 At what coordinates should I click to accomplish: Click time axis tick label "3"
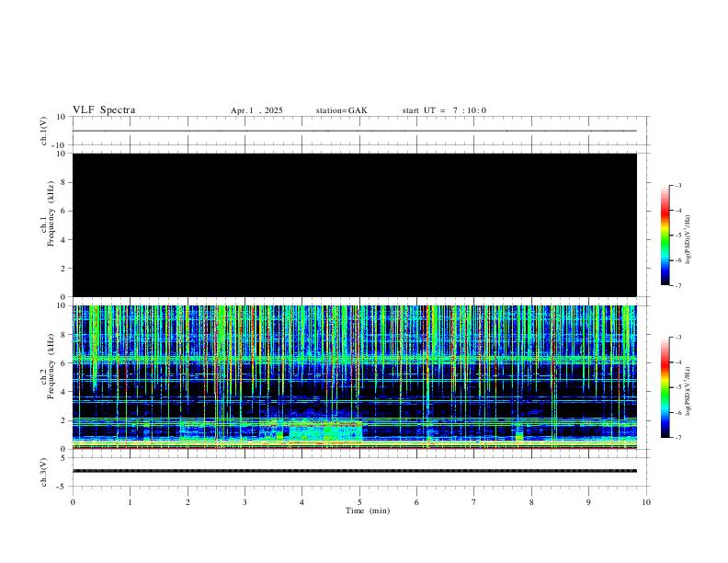(x=245, y=502)
